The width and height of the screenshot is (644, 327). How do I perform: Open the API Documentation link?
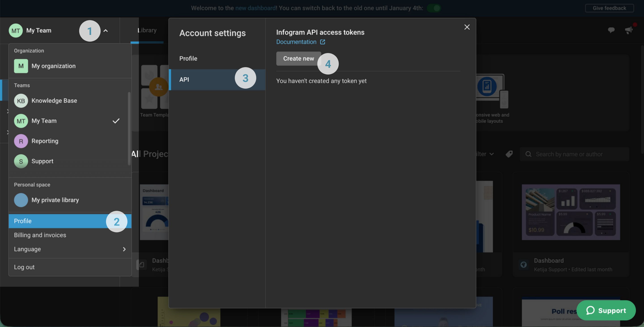point(296,42)
